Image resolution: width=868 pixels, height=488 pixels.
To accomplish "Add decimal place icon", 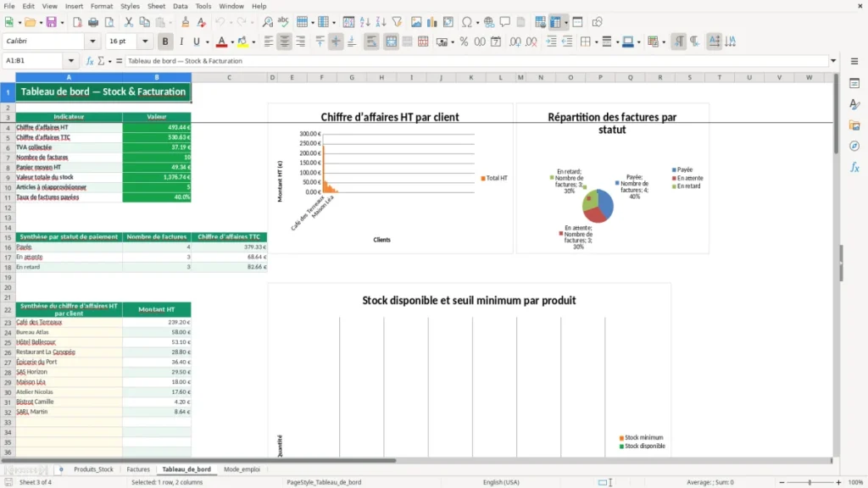I will (x=515, y=42).
